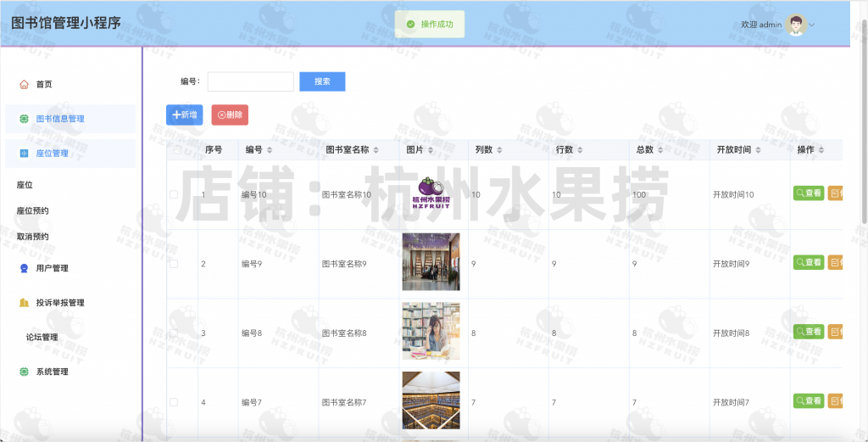Image resolution: width=868 pixels, height=442 pixels.
Task: Sort by the 开放时间 column
Action: tap(759, 150)
